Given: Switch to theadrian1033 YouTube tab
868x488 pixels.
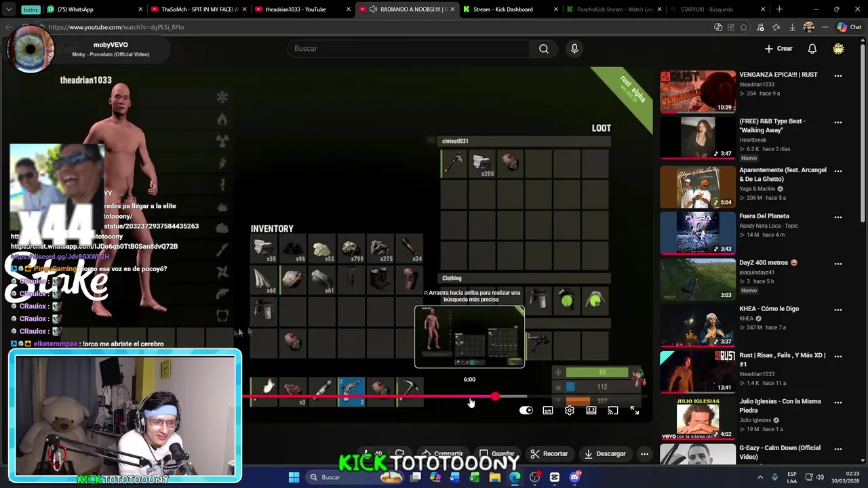Looking at the screenshot, I should (301, 9).
